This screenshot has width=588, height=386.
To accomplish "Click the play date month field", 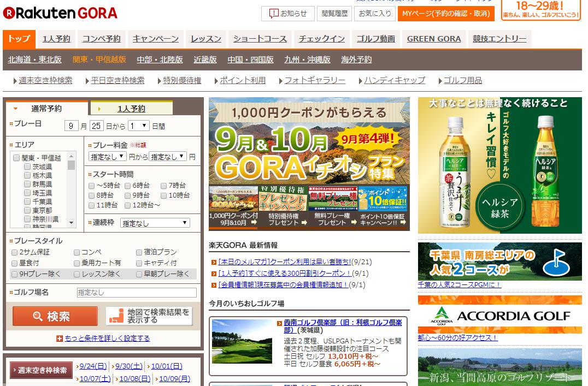I will 71,126.
